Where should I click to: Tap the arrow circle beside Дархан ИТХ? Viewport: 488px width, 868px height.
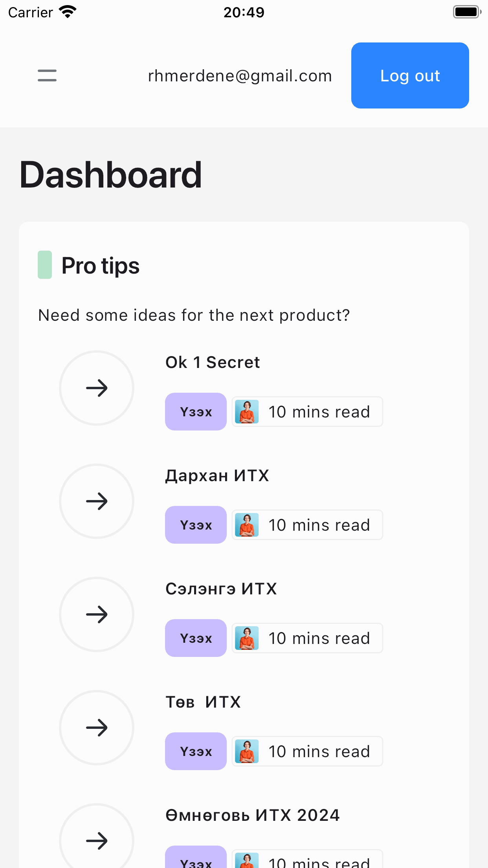97,501
